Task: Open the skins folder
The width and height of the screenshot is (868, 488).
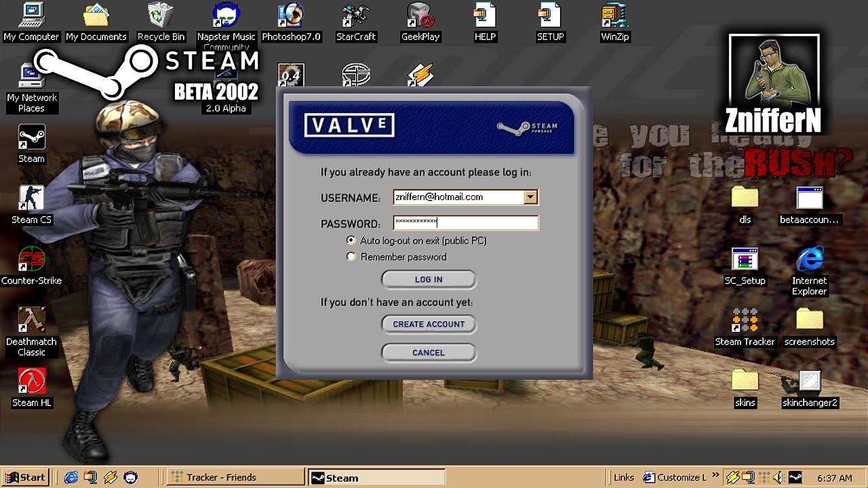Action: click(745, 381)
